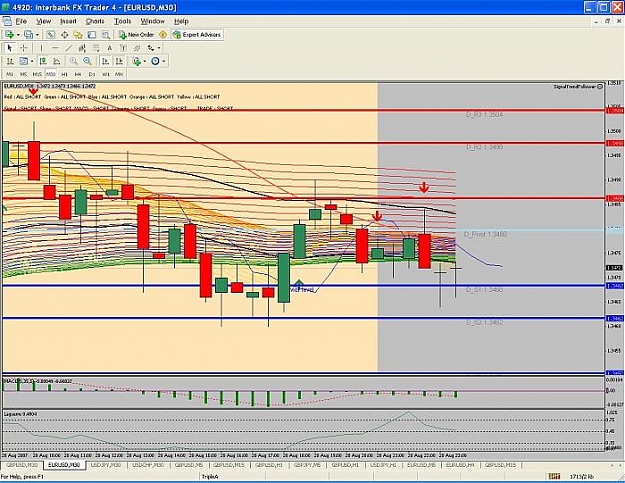
Task: Toggle the Terminal window icon
Action: click(x=92, y=35)
